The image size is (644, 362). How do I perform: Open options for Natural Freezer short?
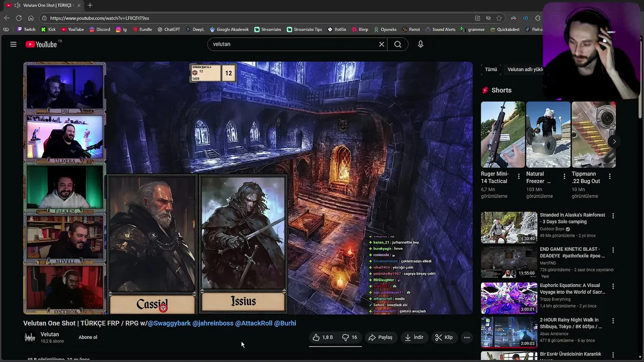click(564, 176)
